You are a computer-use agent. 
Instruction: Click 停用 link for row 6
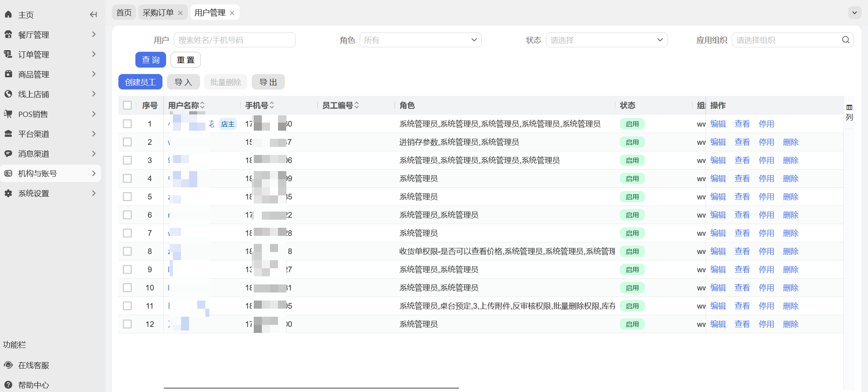[x=767, y=215]
